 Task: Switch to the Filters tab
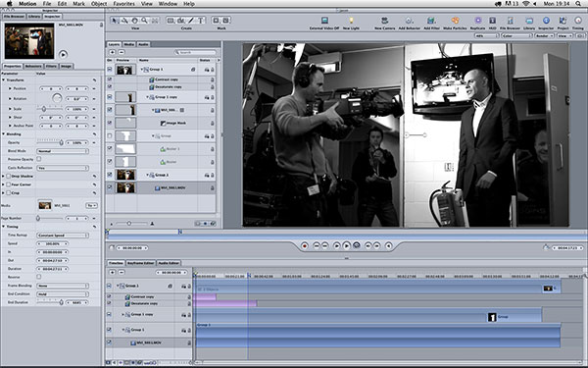coord(51,66)
